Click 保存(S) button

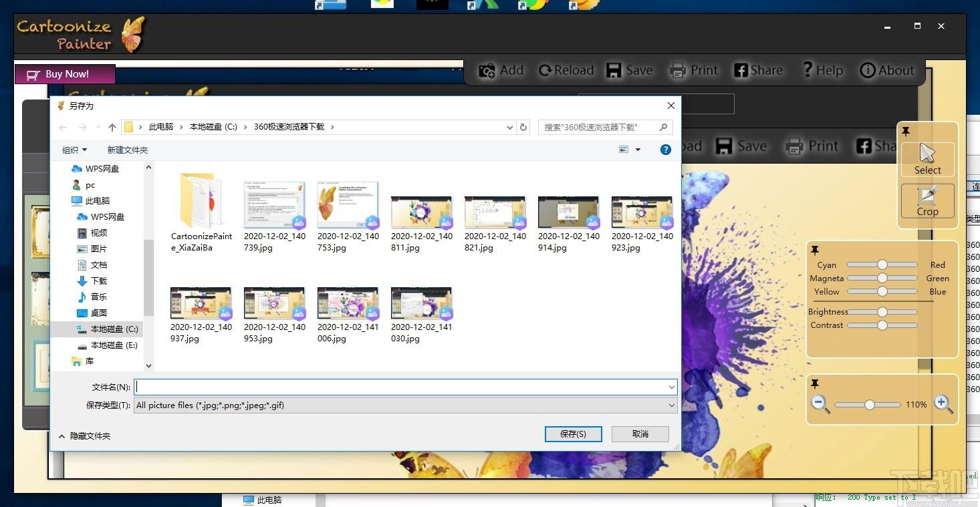(x=573, y=434)
